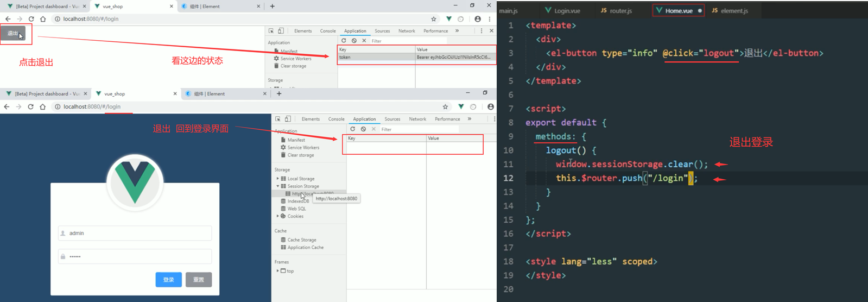Click storage Filter box in login-page browser devtools
Viewport: 868px width, 302px height.
[x=419, y=129]
